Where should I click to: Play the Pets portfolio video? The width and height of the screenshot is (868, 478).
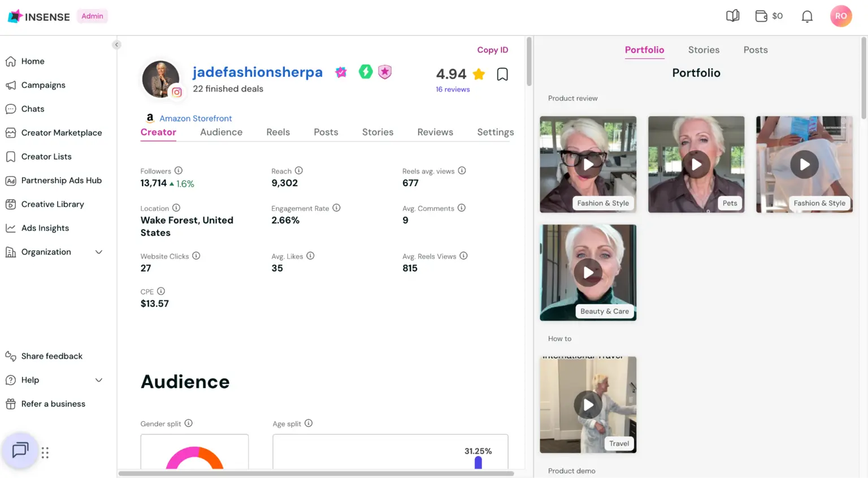(696, 165)
